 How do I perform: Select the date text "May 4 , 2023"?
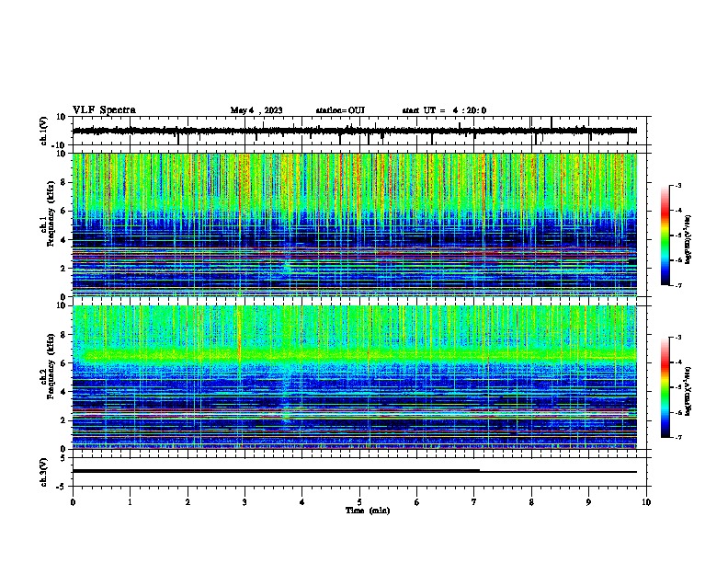point(256,110)
